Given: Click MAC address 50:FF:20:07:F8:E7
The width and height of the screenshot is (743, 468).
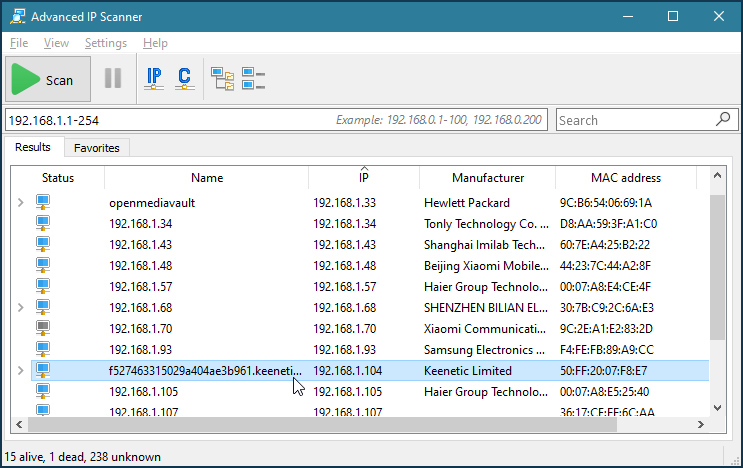Looking at the screenshot, I should [603, 370].
